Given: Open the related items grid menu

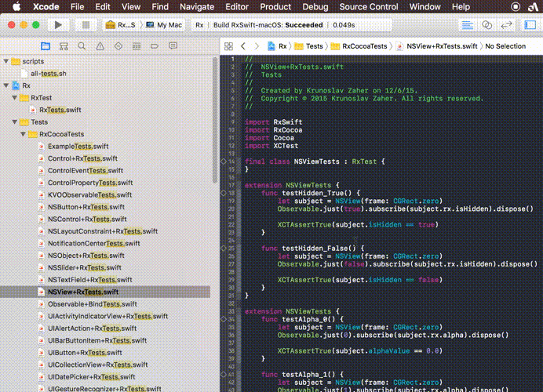Looking at the screenshot, I should [228, 46].
